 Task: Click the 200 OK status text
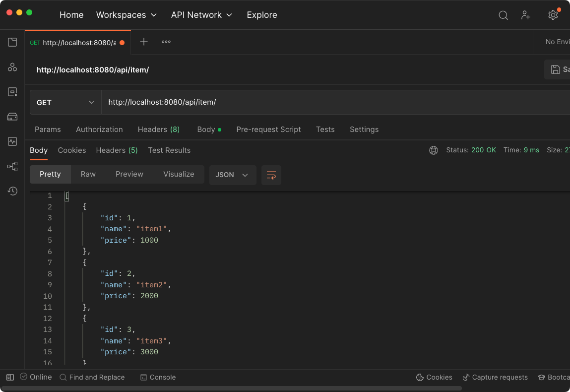pos(484,150)
